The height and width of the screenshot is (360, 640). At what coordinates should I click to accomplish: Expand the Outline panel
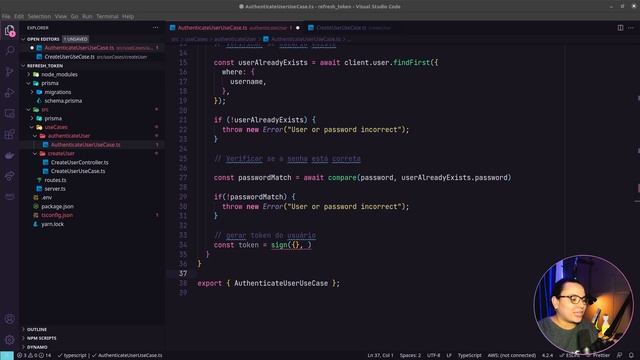37,329
